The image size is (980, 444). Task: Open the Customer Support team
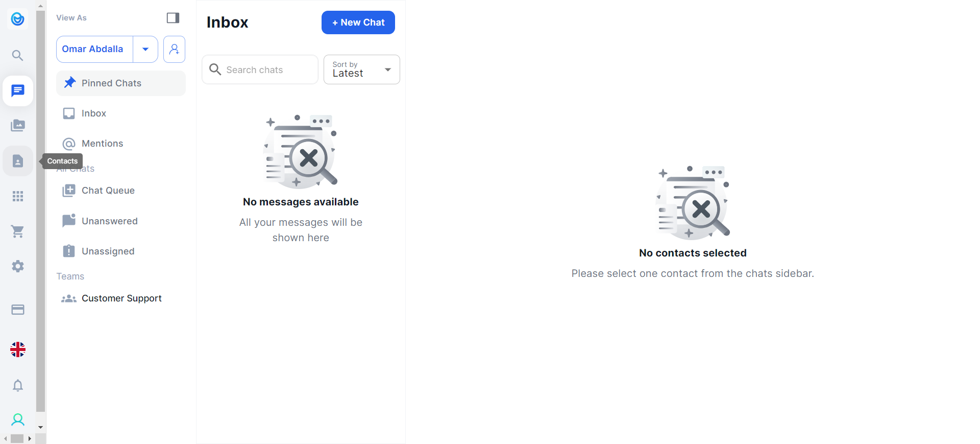[121, 298]
